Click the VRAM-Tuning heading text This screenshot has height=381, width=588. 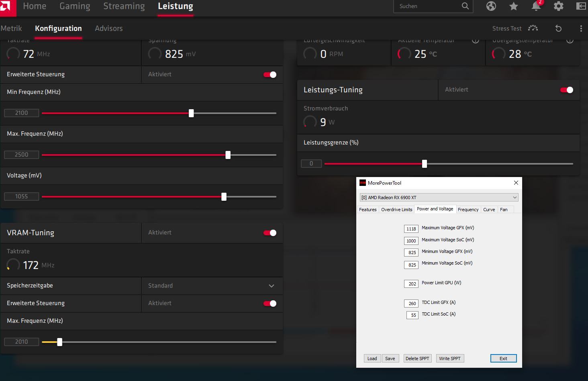click(31, 233)
